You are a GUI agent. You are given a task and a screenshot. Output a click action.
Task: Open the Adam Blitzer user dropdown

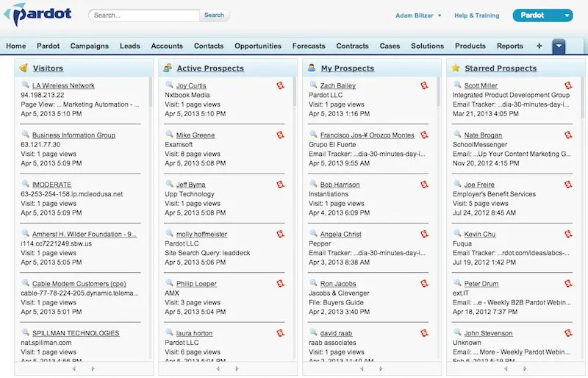(440, 15)
